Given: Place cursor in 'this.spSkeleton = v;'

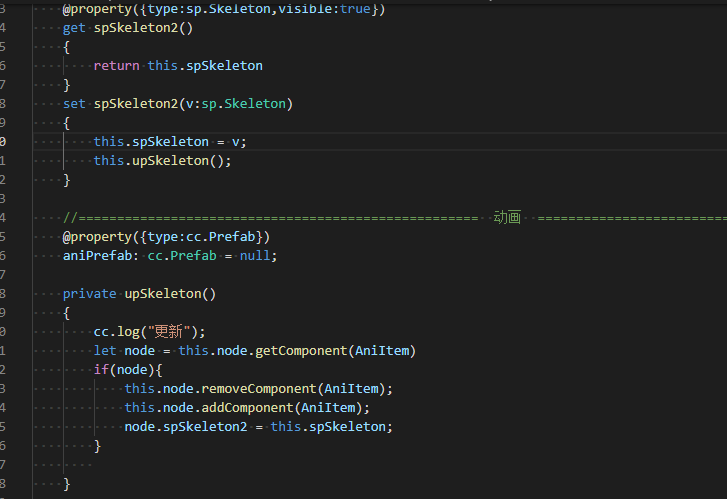Looking at the screenshot, I should 170,142.
